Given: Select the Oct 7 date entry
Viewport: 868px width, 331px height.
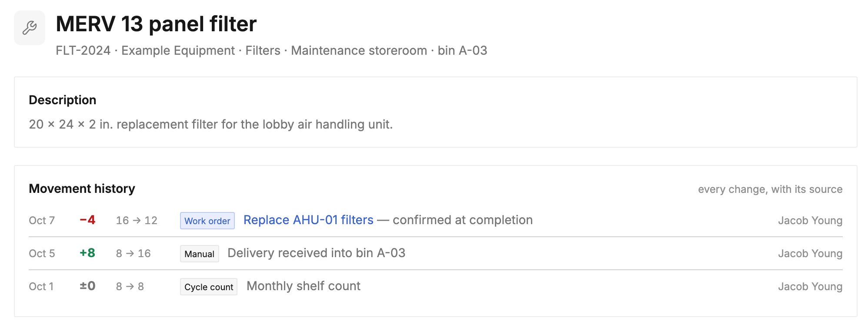Looking at the screenshot, I should (42, 221).
